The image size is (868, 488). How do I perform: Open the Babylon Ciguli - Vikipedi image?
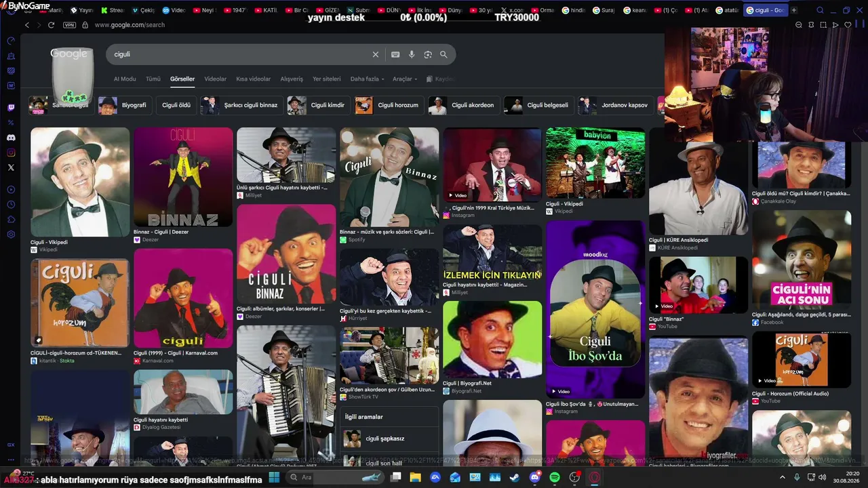pyautogui.click(x=595, y=163)
